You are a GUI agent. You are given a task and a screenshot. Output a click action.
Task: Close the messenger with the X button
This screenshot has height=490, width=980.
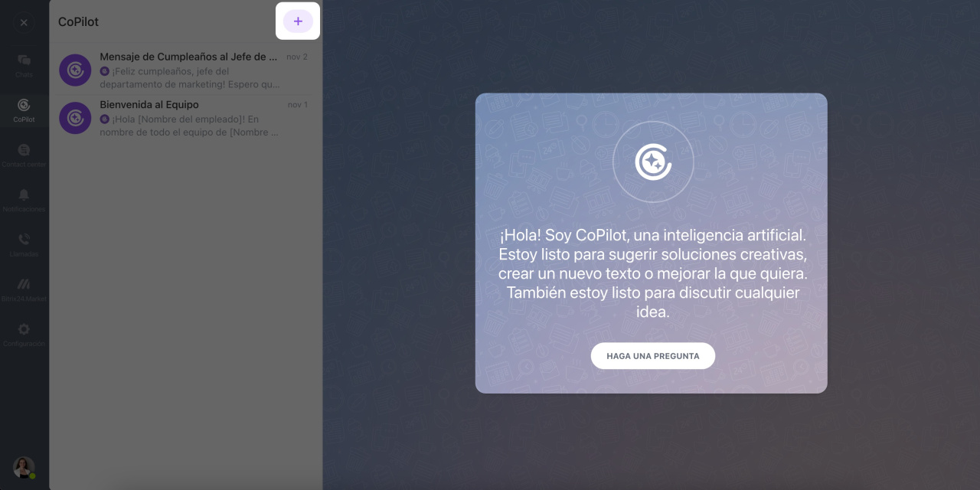(x=24, y=22)
